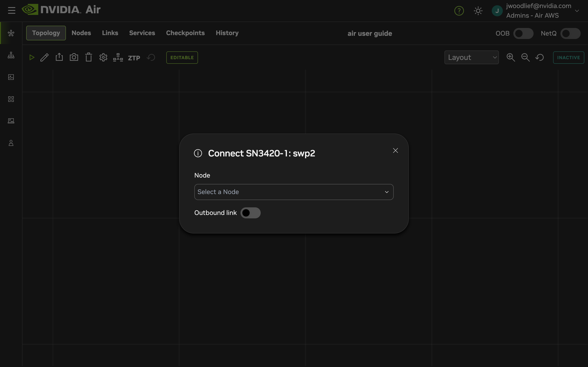Expand the Layout dropdown
Viewport: 588px width, 367px height.
471,58
